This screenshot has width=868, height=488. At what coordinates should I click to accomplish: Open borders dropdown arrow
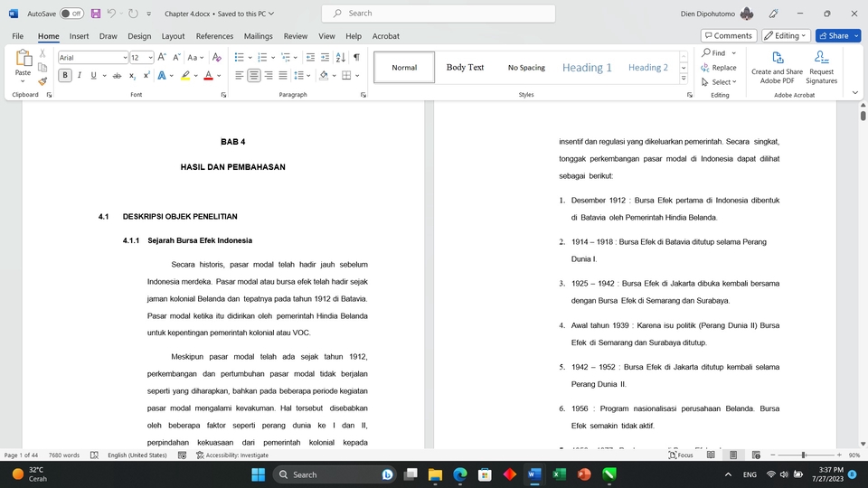pyautogui.click(x=357, y=76)
